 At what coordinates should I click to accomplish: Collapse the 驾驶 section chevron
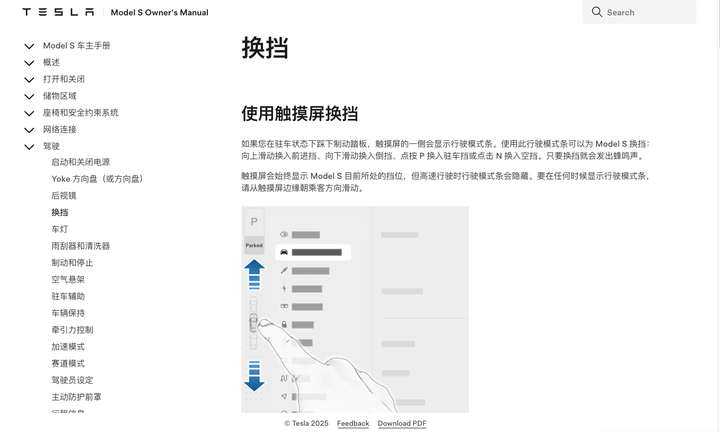tap(29, 146)
